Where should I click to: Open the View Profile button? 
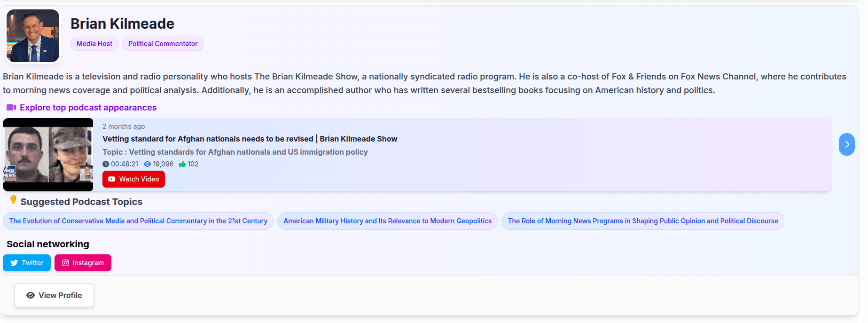54,295
